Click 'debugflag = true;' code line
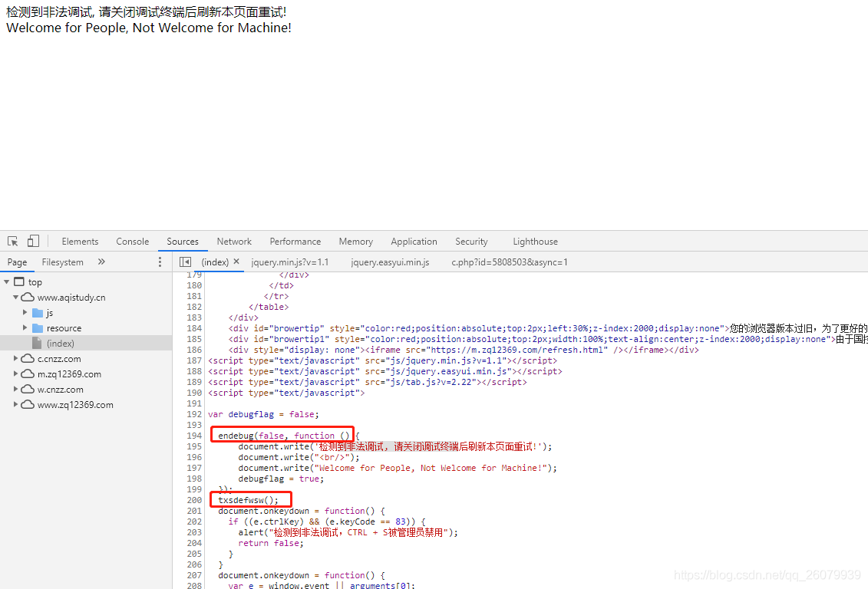This screenshot has height=589, width=868. (281, 479)
